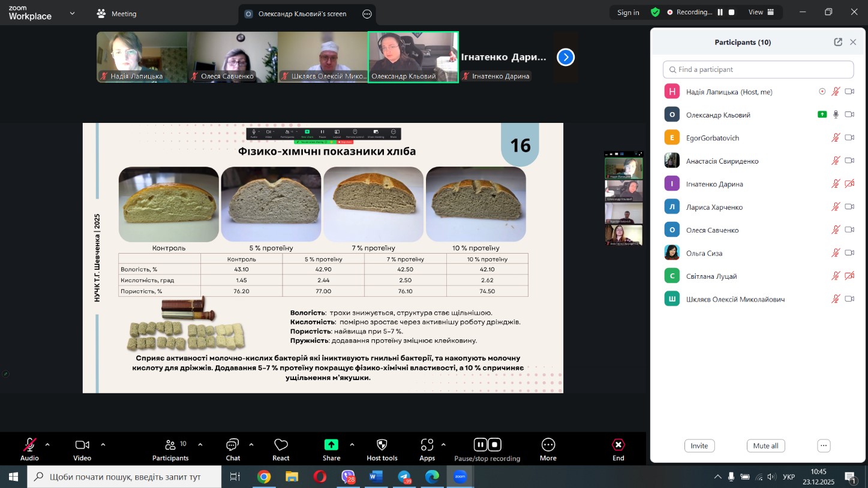Unmute audio with the microphone button
Image resolution: width=868 pixels, height=488 pixels.
[x=29, y=445]
